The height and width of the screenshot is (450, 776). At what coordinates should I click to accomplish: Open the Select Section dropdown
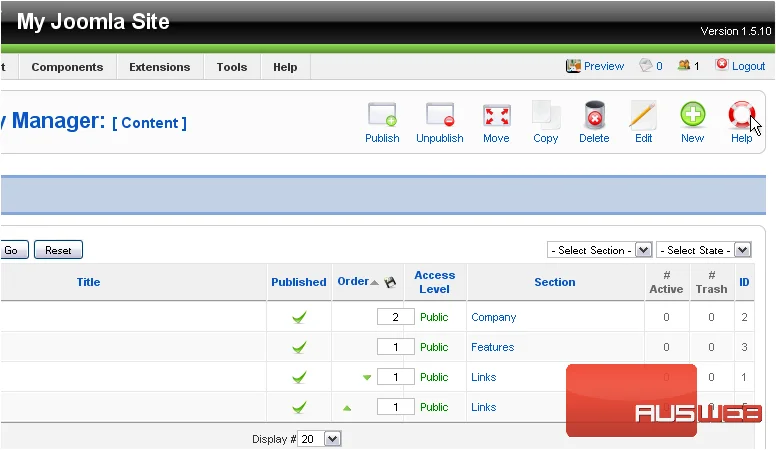(x=600, y=250)
